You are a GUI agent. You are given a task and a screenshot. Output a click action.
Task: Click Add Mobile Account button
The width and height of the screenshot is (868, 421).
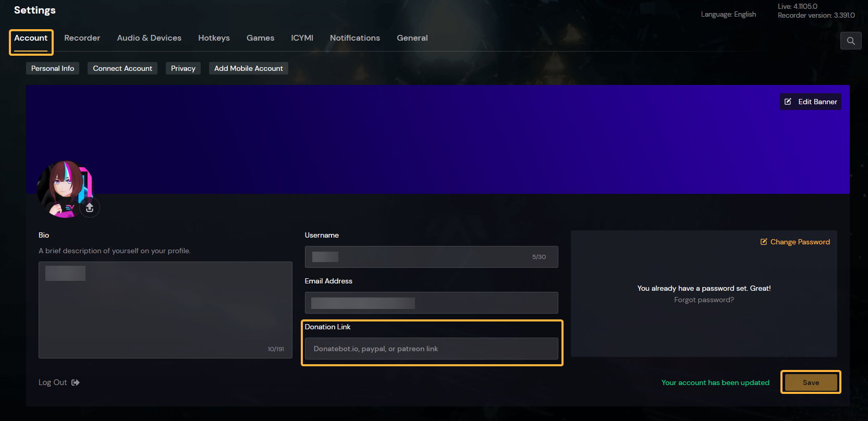point(248,68)
